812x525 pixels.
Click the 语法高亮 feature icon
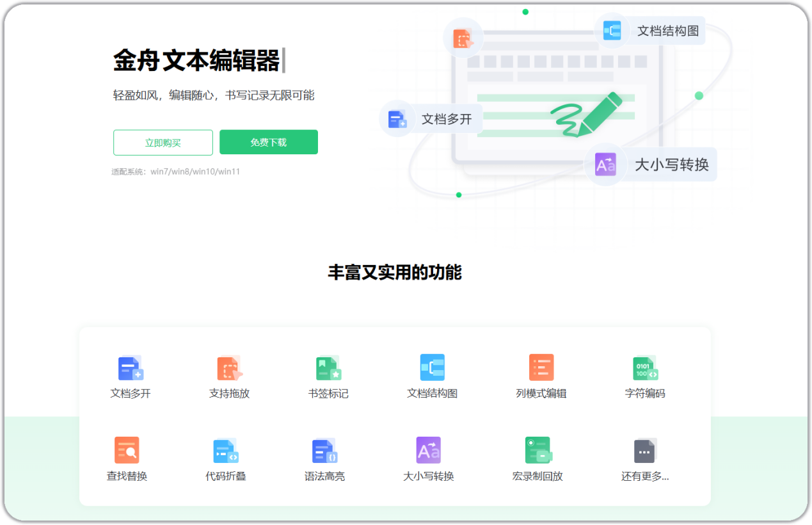(325, 451)
